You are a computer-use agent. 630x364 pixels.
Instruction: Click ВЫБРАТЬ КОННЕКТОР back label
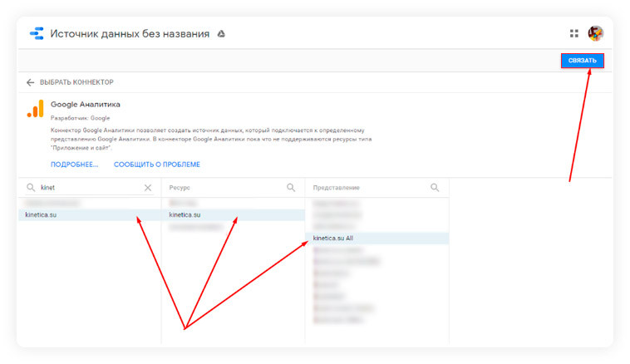click(x=76, y=82)
